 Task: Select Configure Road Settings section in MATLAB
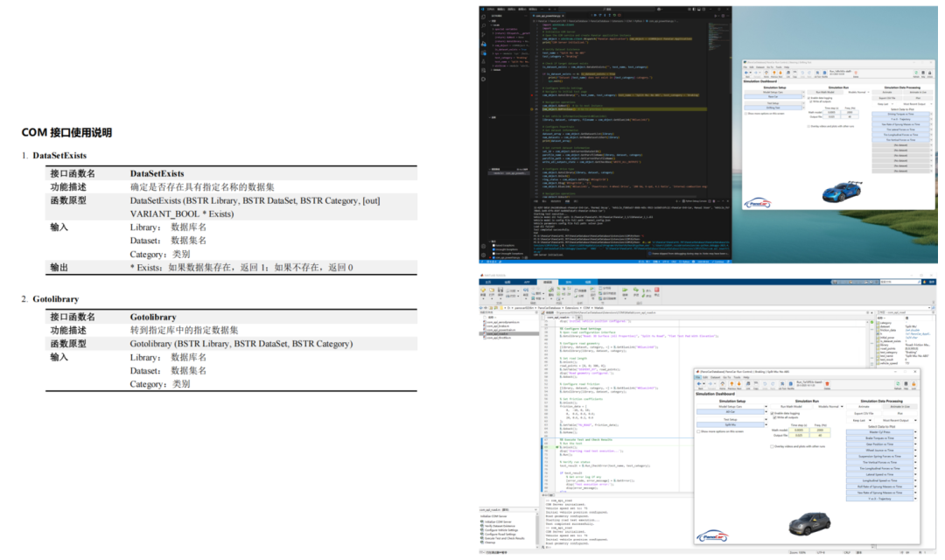click(500, 534)
